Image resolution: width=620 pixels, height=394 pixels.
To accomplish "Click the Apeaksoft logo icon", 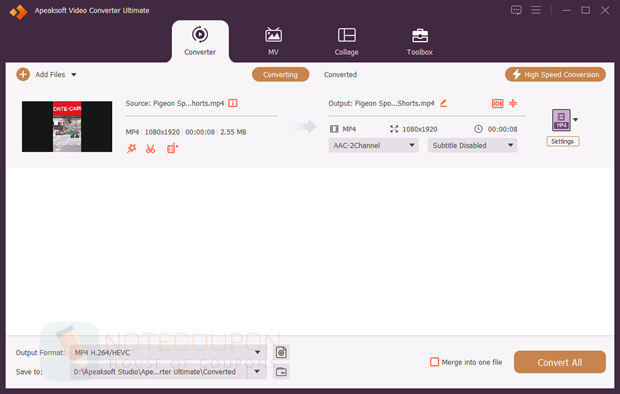I will click(x=19, y=12).
